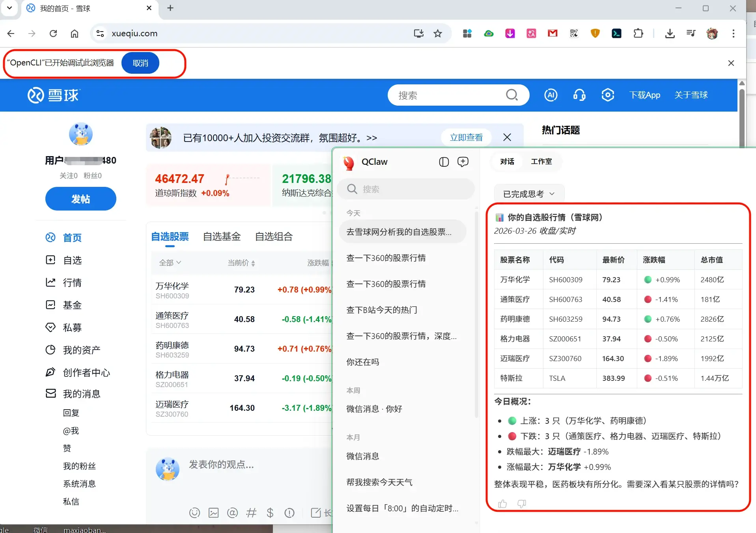Click 取消 to cancel OpenCLI debugging
The height and width of the screenshot is (533, 756).
click(x=140, y=63)
